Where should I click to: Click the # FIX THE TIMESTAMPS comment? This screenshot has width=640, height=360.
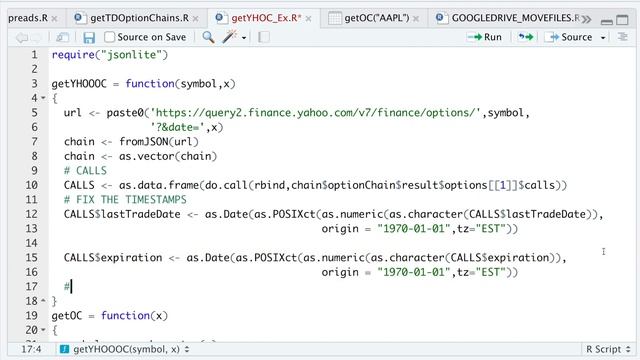[x=125, y=200]
